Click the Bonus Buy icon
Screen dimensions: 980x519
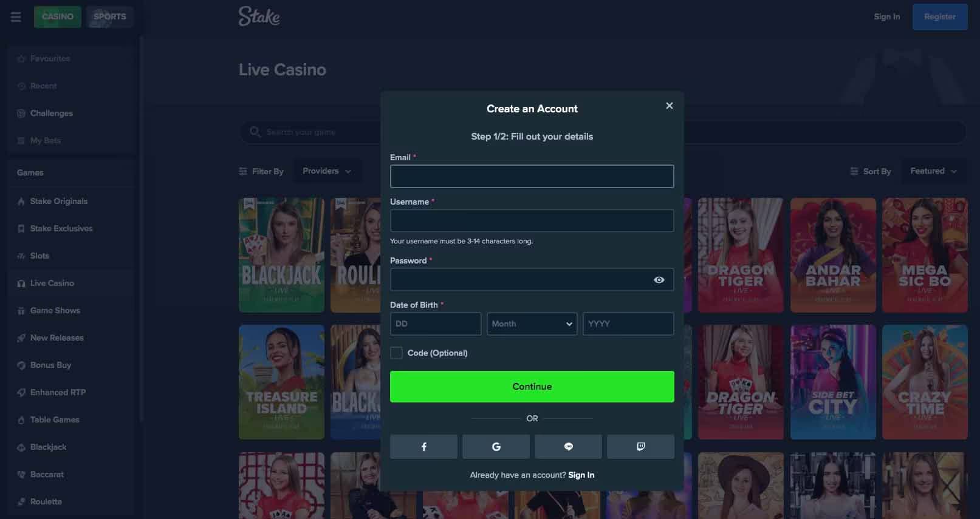click(x=21, y=365)
